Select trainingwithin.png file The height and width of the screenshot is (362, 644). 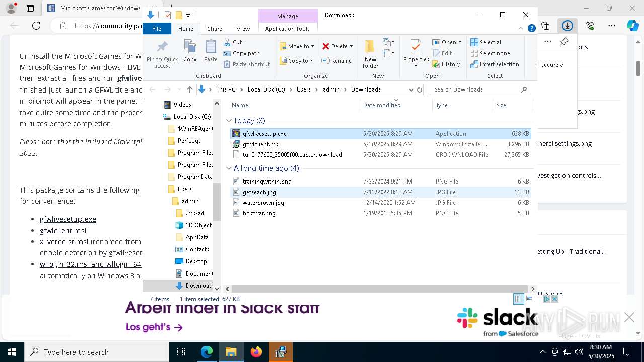point(381,182)
